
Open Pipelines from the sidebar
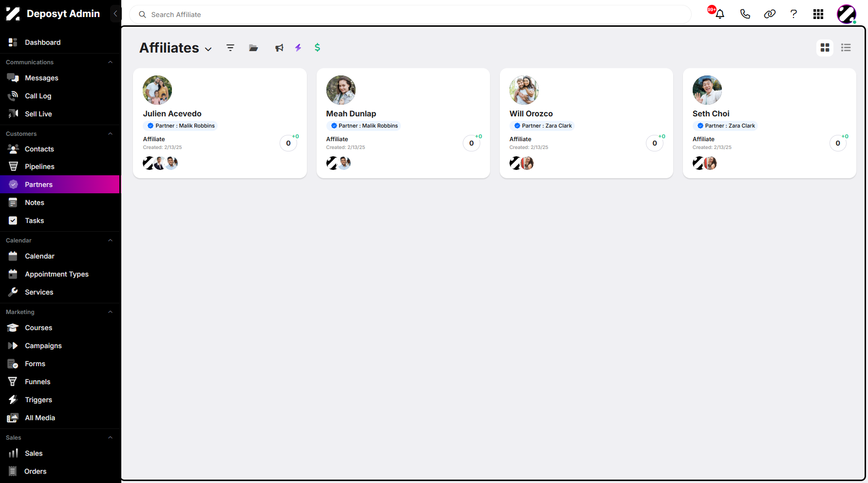(x=60, y=167)
